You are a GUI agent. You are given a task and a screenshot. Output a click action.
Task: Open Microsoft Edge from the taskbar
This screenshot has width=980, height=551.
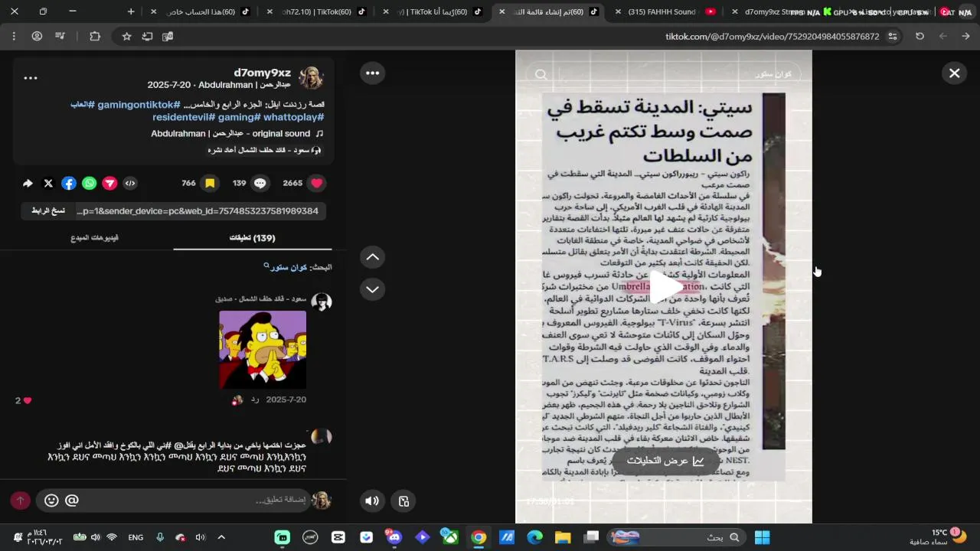(x=534, y=537)
